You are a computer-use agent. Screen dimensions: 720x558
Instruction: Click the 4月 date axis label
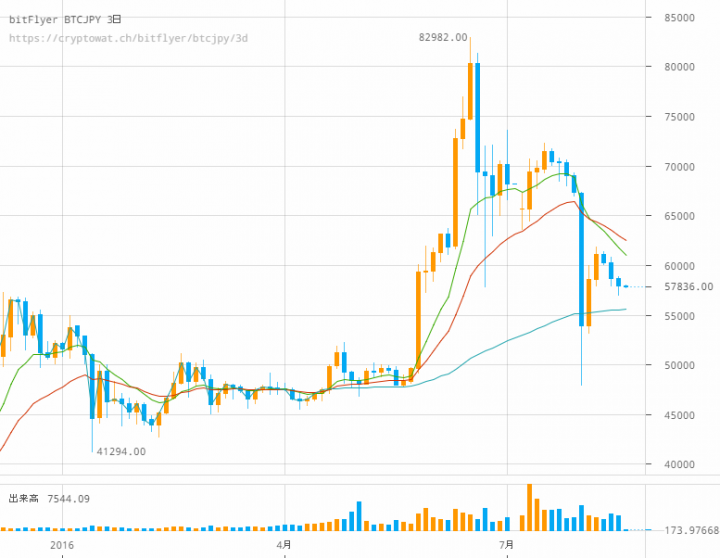click(x=285, y=545)
